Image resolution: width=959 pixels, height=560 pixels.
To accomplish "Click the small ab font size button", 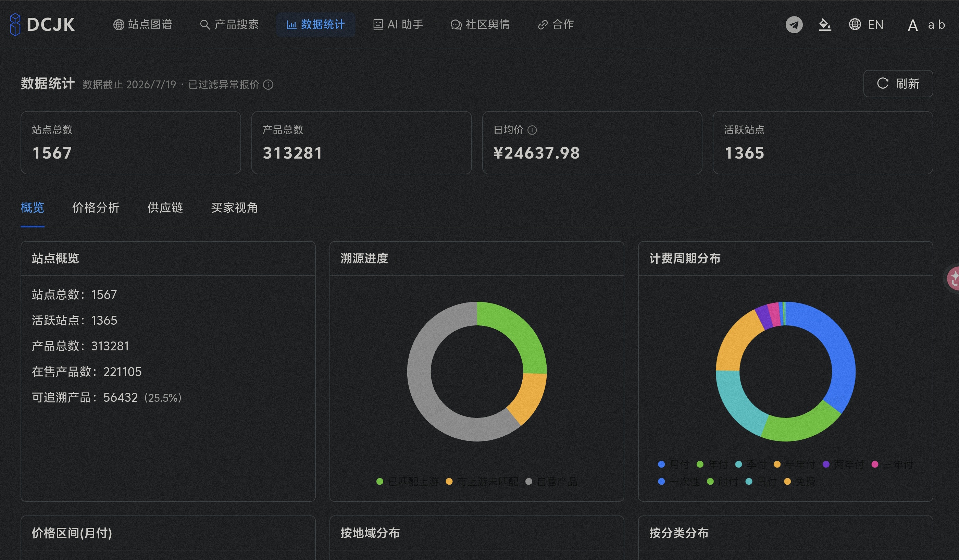I will (936, 25).
